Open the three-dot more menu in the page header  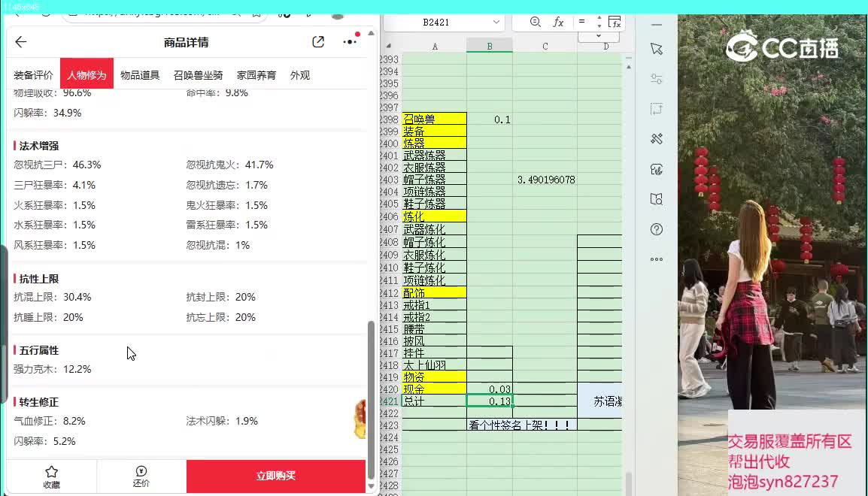pos(350,42)
